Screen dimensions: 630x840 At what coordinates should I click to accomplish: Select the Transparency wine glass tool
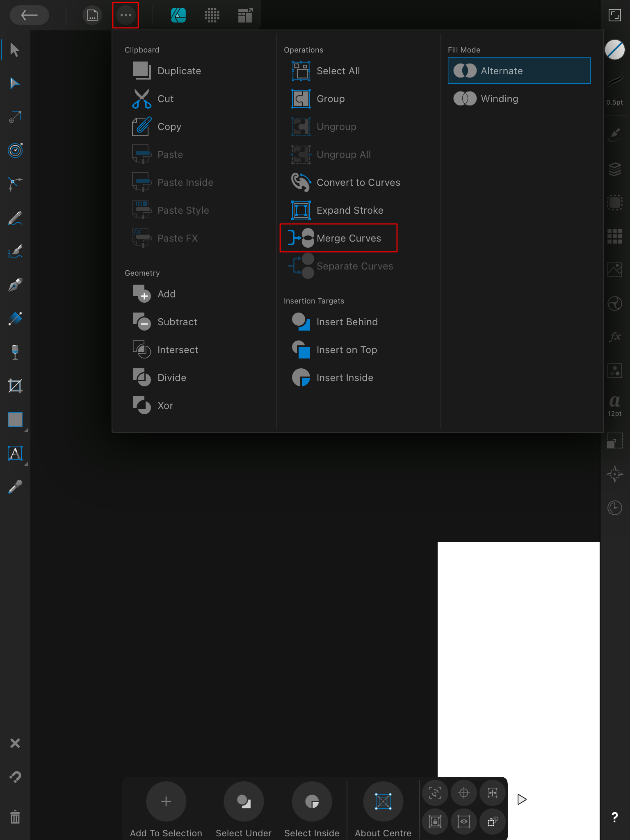point(15,352)
